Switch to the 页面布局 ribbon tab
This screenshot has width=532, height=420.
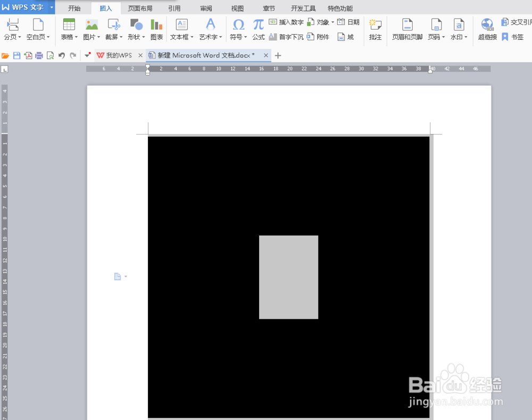[x=140, y=8]
